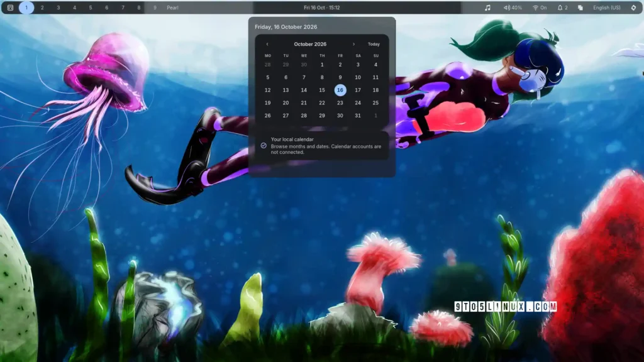The height and width of the screenshot is (362, 644).
Task: Switch to workspace 1
Action: click(x=26, y=8)
